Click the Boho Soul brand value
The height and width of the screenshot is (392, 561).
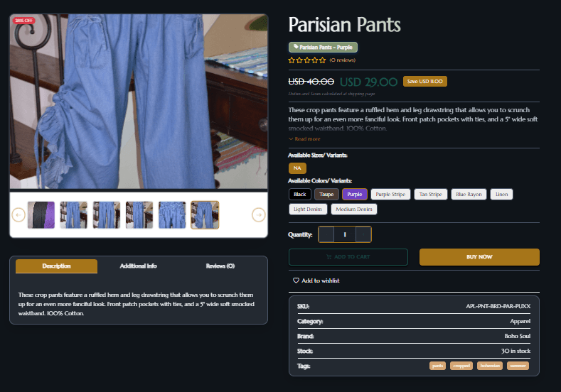(518, 336)
